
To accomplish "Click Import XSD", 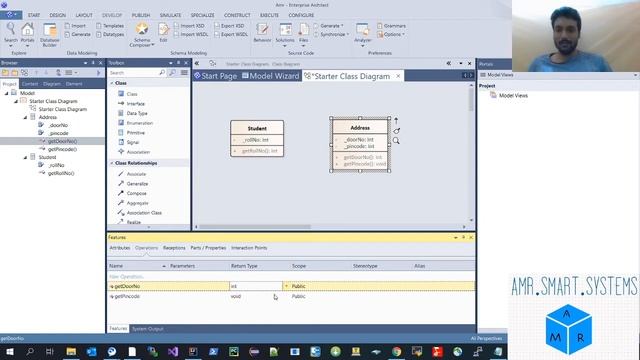I will 189,26.
